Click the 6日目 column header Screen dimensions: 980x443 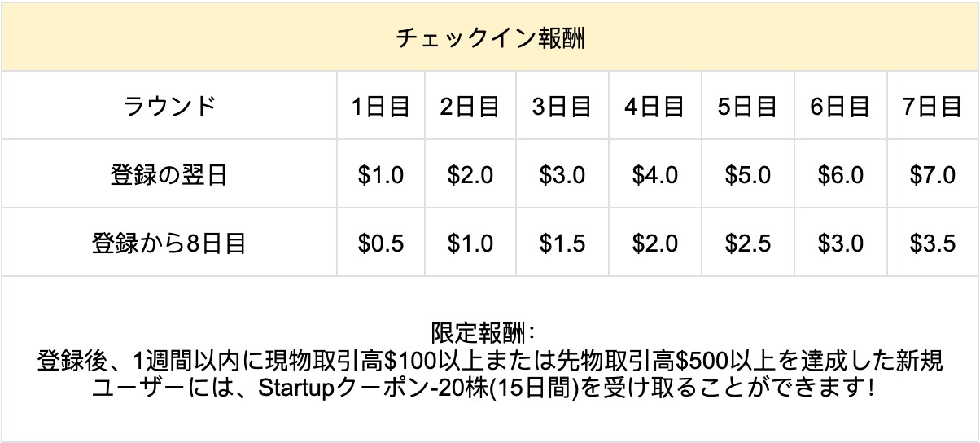click(839, 107)
